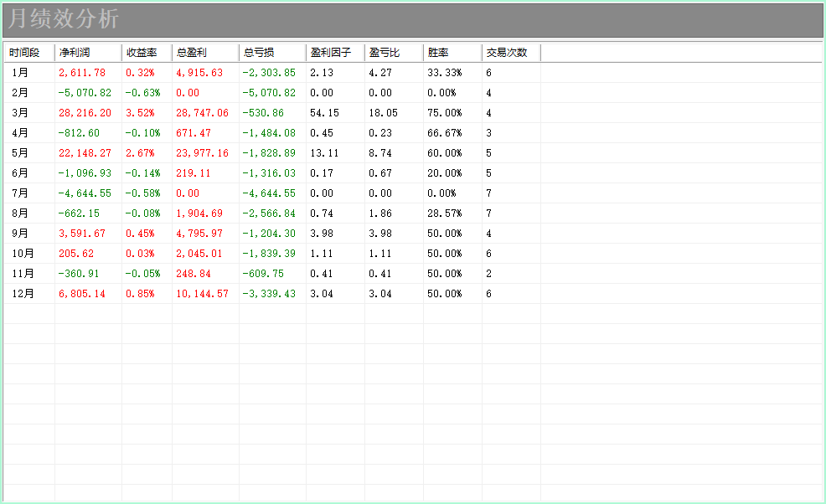Click total profit cell 28,747.06
The image size is (826, 504).
202,113
